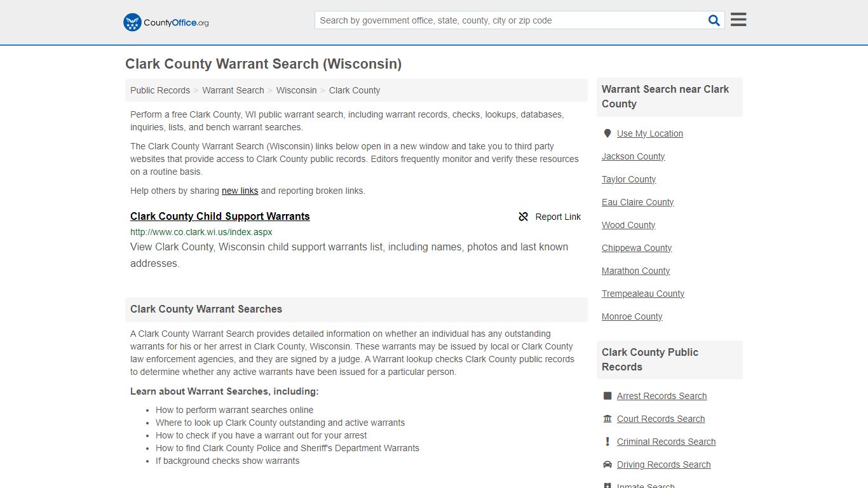Image resolution: width=868 pixels, height=488 pixels.
Task: Open Monroe County link
Action: coord(632,316)
